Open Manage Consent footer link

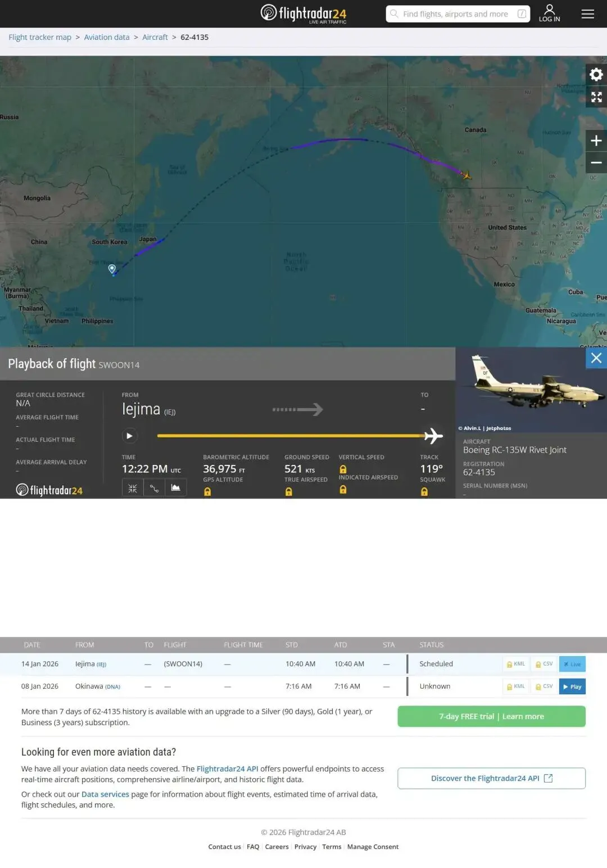click(373, 847)
